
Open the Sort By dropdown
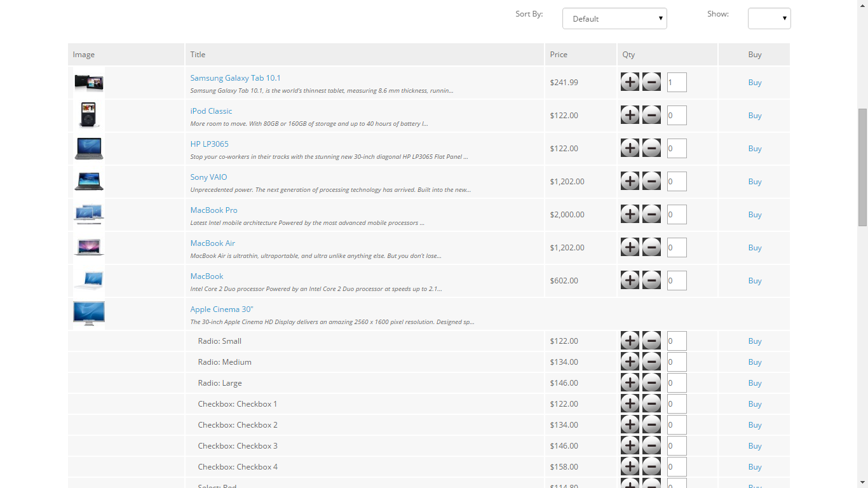coord(614,18)
